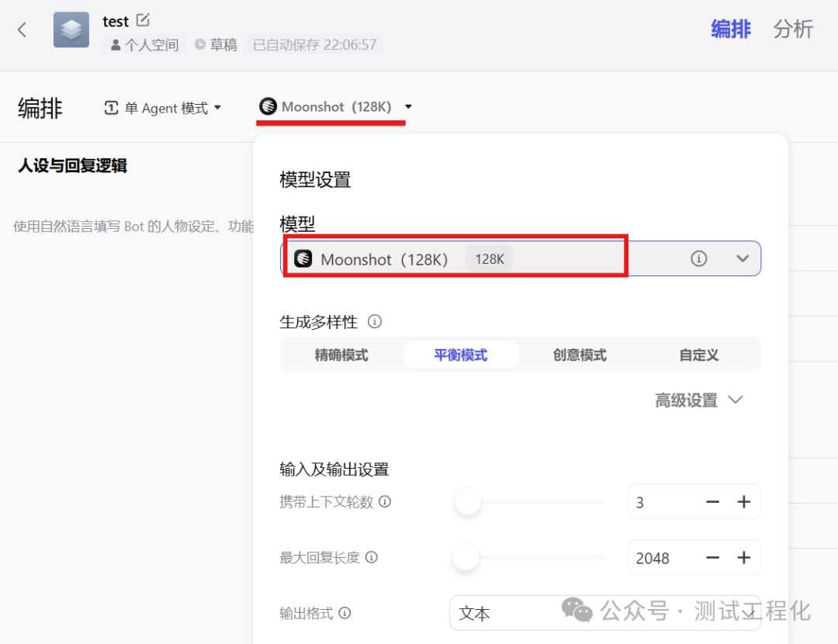Screen dimensions: 838x644
Task: Click the 个人空间 workspace tag
Action: pyautogui.click(x=144, y=44)
